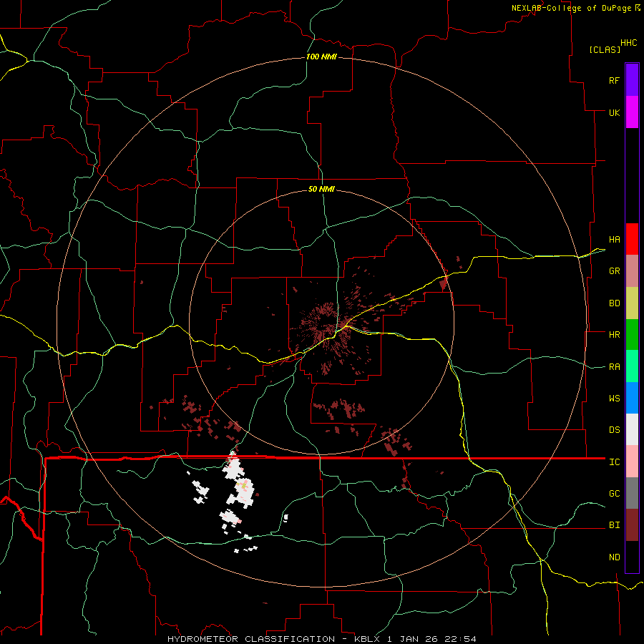Select the BD yellow-olive legend swatch
644x644 pixels.
click(632, 303)
